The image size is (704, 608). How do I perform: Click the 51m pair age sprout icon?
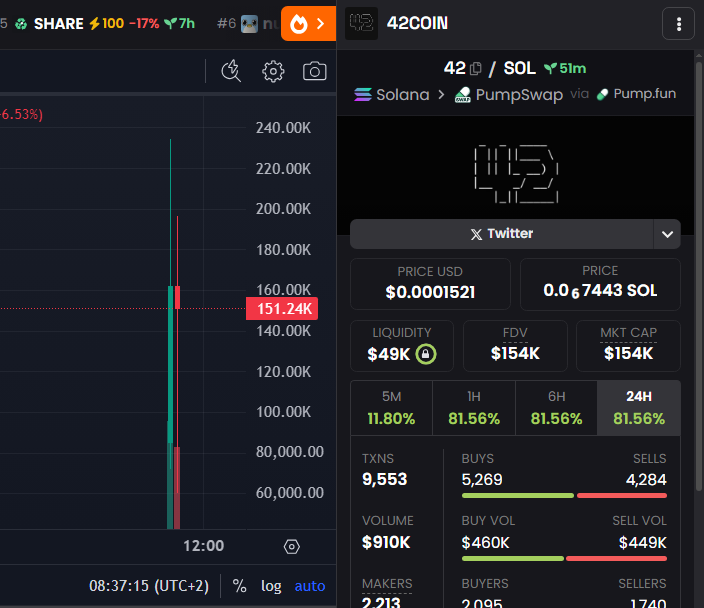point(550,68)
